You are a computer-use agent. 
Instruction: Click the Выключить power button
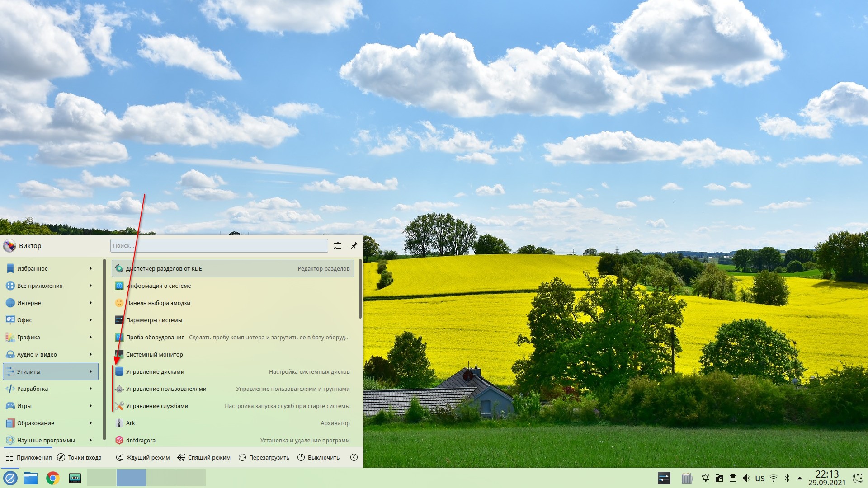click(x=319, y=457)
